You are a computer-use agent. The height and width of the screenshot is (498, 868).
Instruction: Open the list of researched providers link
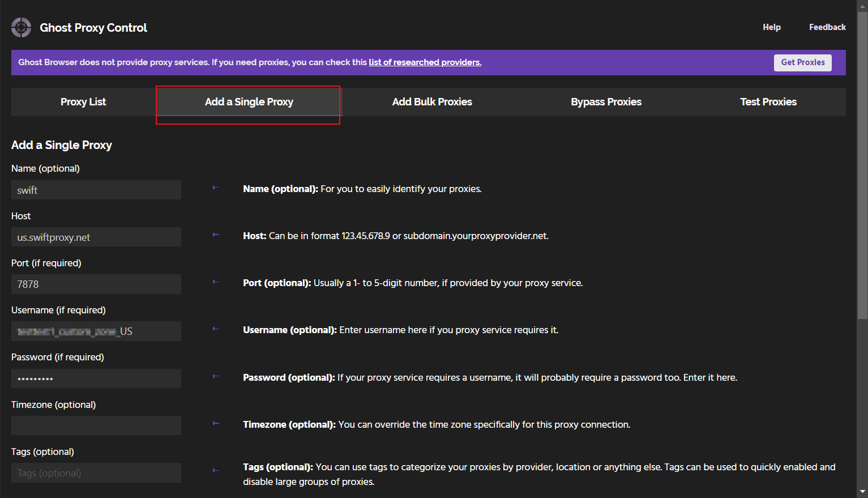[425, 62]
